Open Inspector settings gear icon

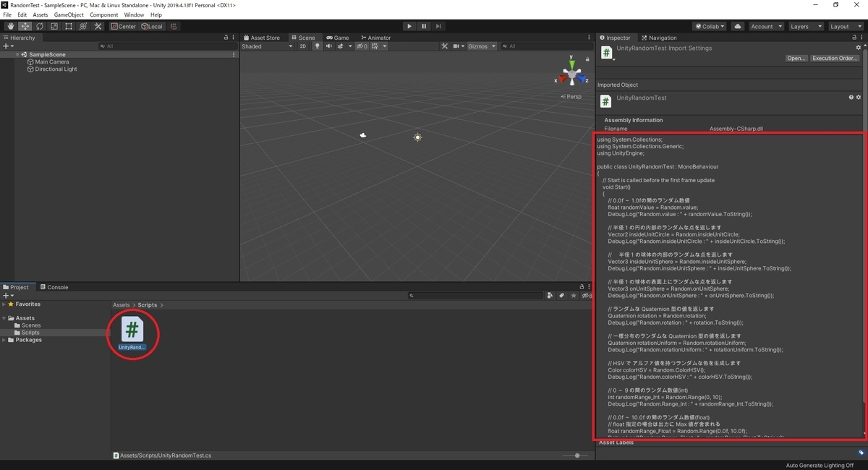(859, 48)
